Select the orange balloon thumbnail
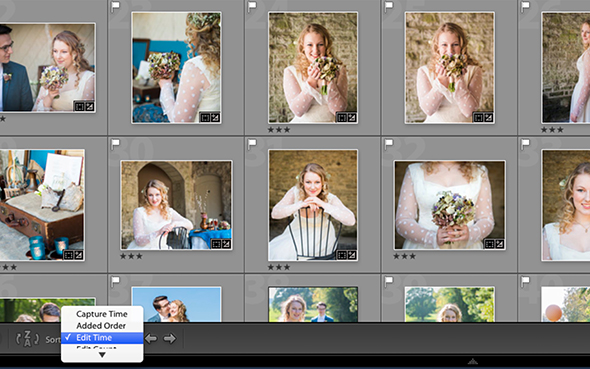The image size is (590, 369). pos(566,304)
